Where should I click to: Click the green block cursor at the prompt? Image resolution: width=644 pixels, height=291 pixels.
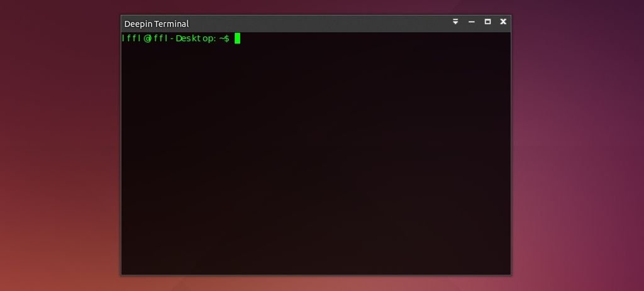click(x=237, y=38)
